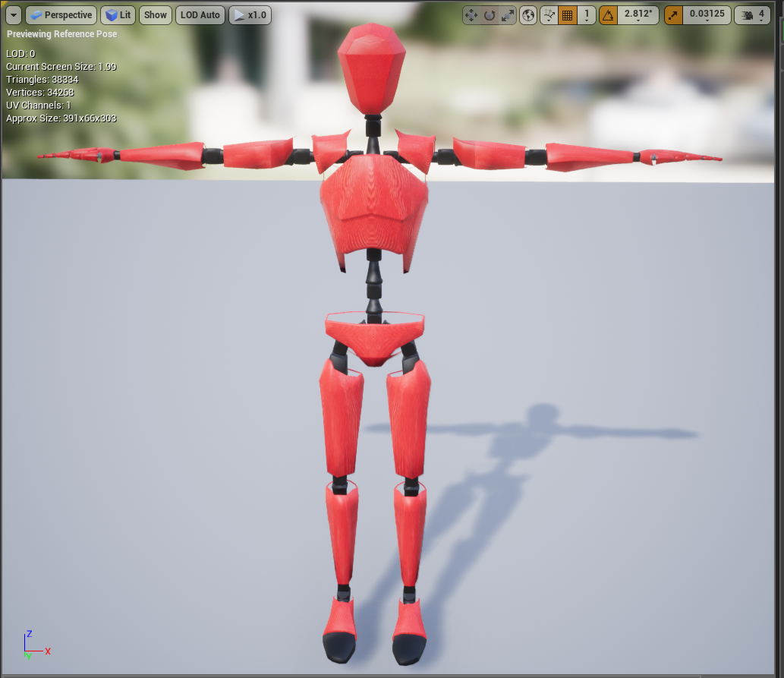Open the LOD Auto menu
This screenshot has width=784, height=678.
pyautogui.click(x=200, y=15)
